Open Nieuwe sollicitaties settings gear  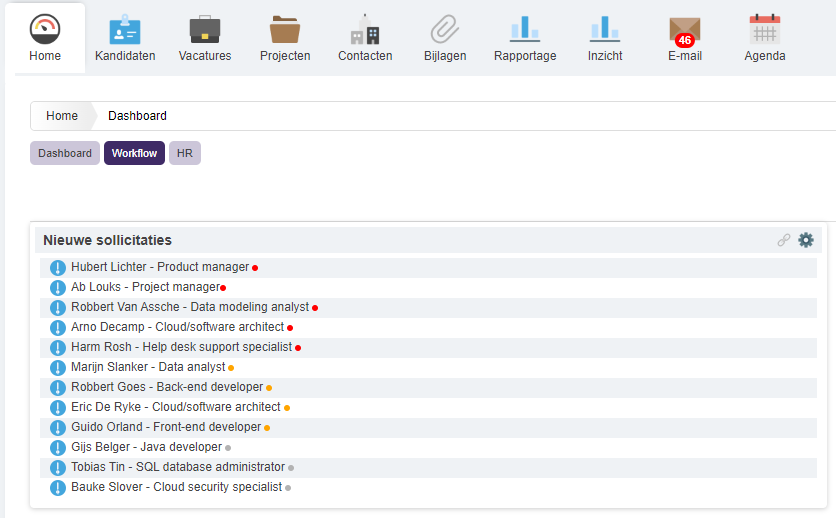coord(806,240)
